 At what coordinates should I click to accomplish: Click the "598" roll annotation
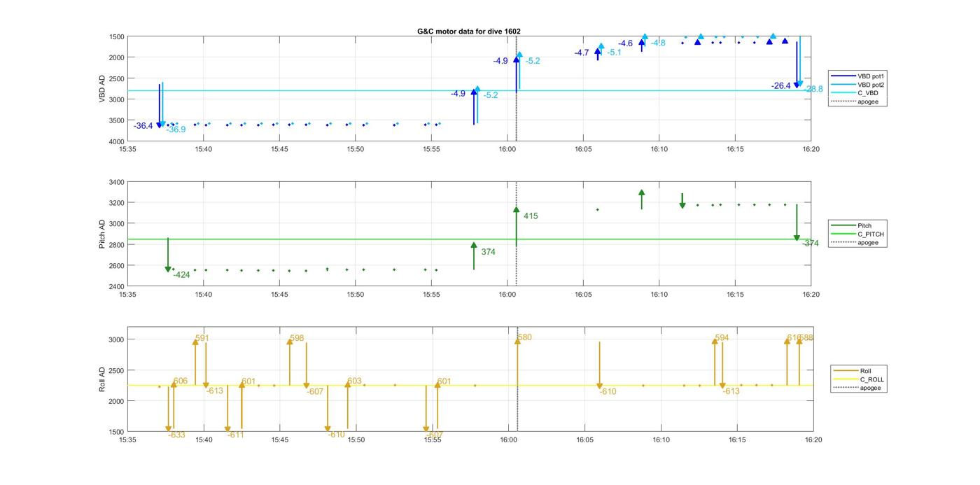click(x=297, y=338)
